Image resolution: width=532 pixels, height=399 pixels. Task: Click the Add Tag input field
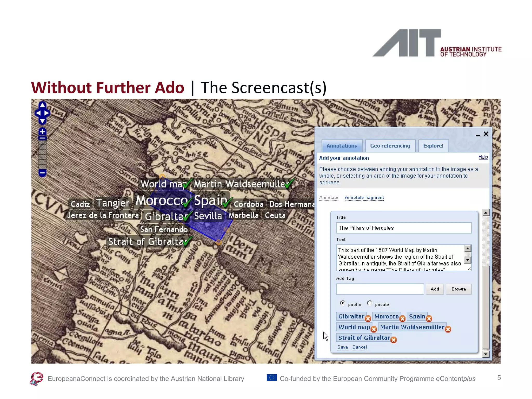click(x=380, y=289)
